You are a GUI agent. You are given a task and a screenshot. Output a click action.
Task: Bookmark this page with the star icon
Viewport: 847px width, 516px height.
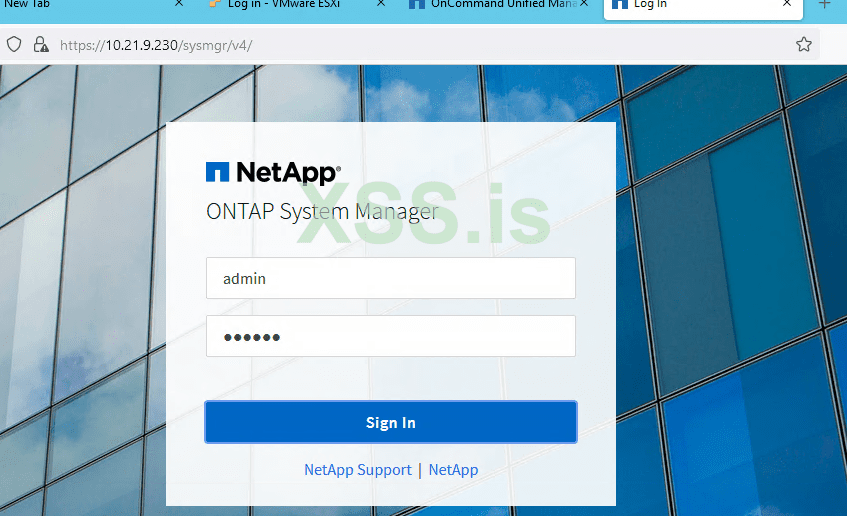coord(803,44)
